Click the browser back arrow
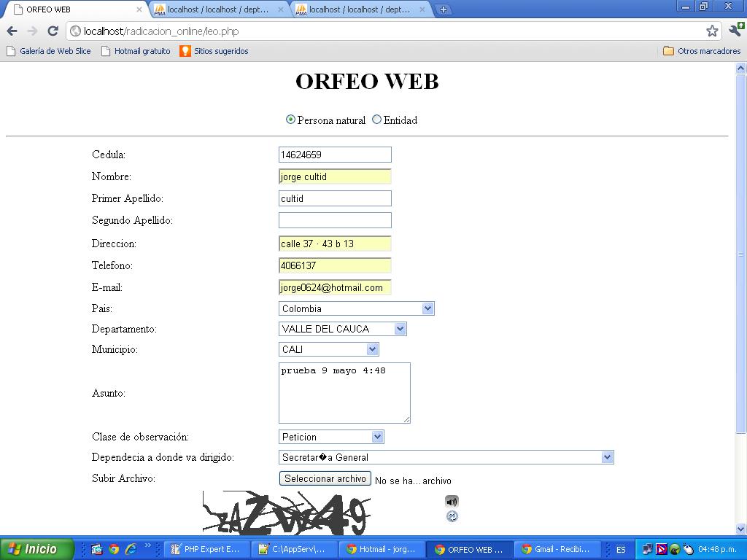The width and height of the screenshot is (747, 560). pos(12,31)
